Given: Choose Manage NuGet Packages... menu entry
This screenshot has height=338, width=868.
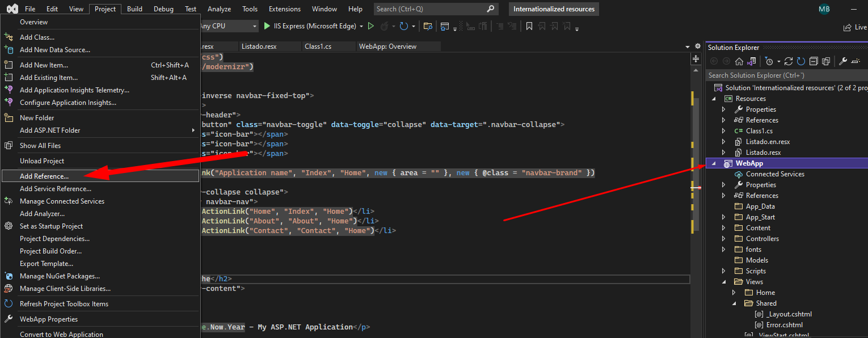Looking at the screenshot, I should point(60,276).
